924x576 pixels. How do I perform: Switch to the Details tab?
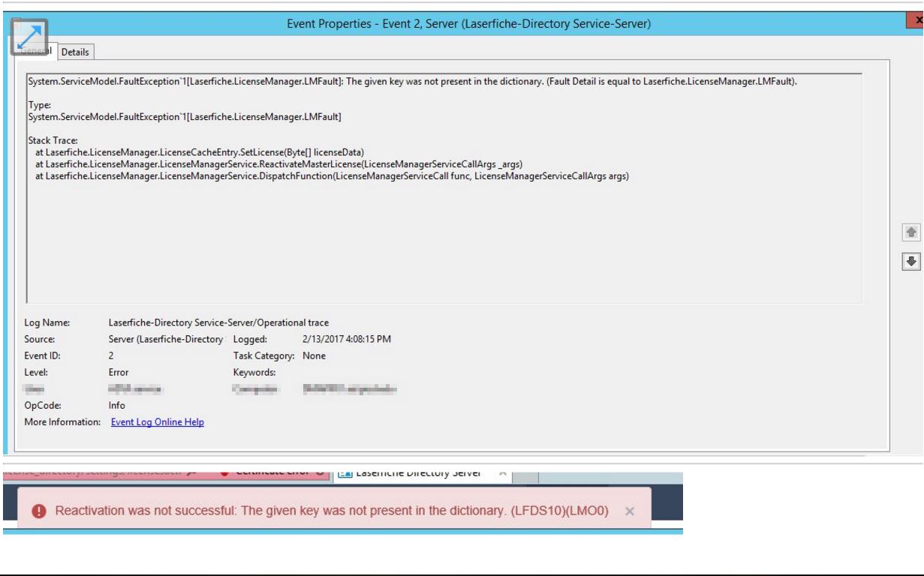click(x=75, y=52)
